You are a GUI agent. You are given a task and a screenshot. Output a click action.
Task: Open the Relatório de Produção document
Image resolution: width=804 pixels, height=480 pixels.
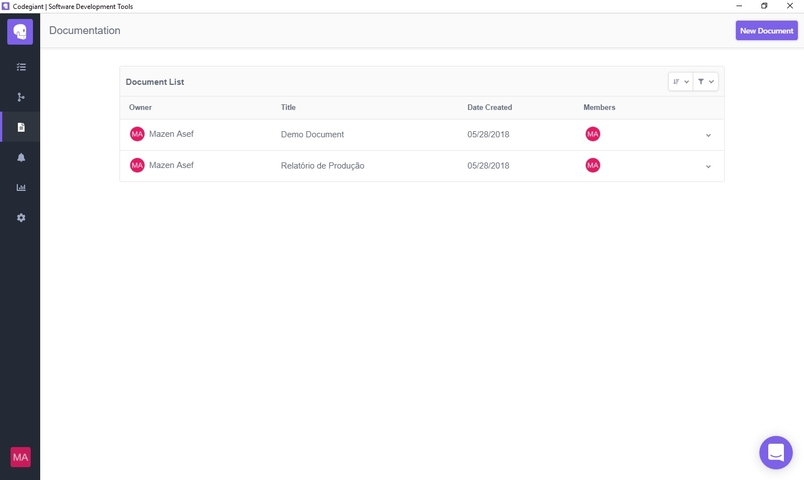pos(323,166)
